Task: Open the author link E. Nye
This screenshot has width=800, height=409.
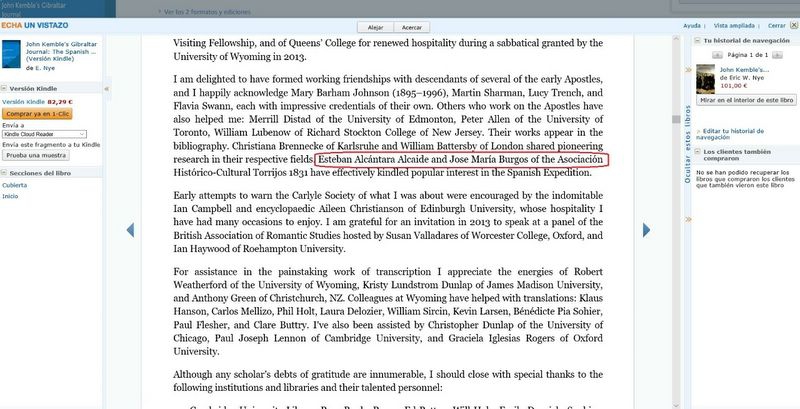Action: [x=44, y=68]
